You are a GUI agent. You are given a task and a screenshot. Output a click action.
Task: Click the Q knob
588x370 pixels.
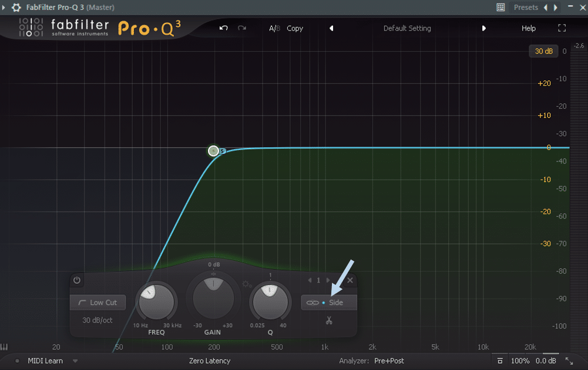(x=270, y=302)
